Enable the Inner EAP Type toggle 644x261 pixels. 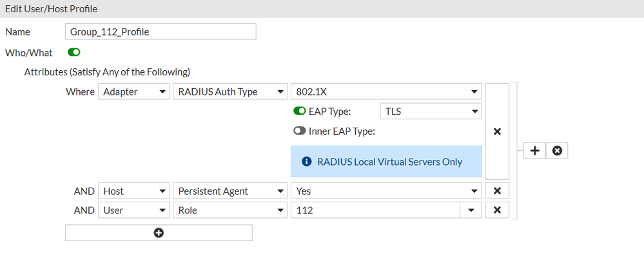[x=300, y=131]
